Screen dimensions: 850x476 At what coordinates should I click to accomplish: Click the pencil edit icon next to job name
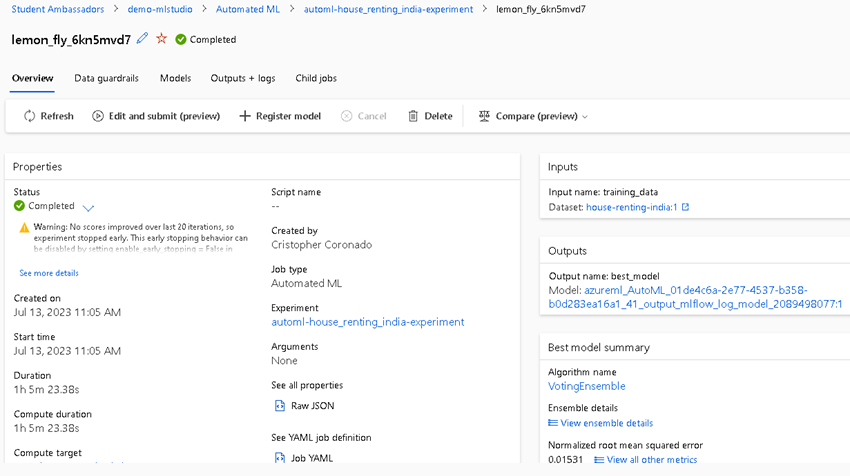point(142,38)
